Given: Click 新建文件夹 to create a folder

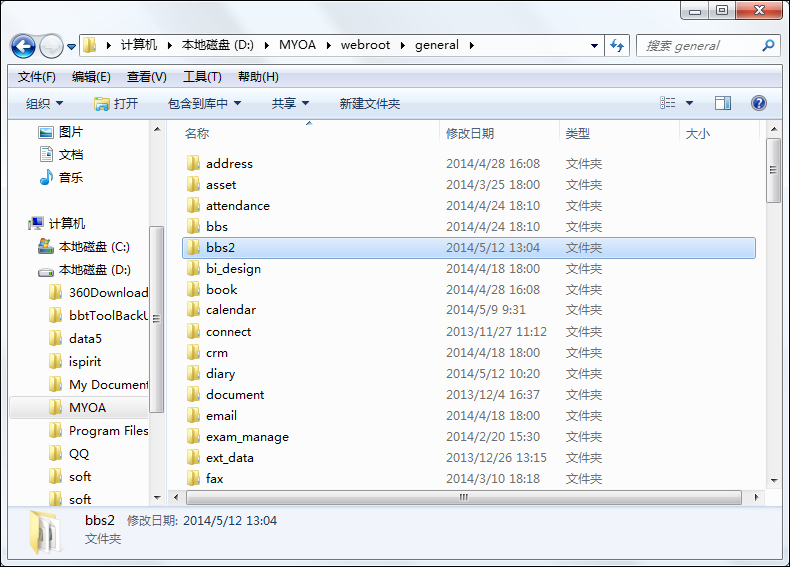Looking at the screenshot, I should tap(369, 103).
